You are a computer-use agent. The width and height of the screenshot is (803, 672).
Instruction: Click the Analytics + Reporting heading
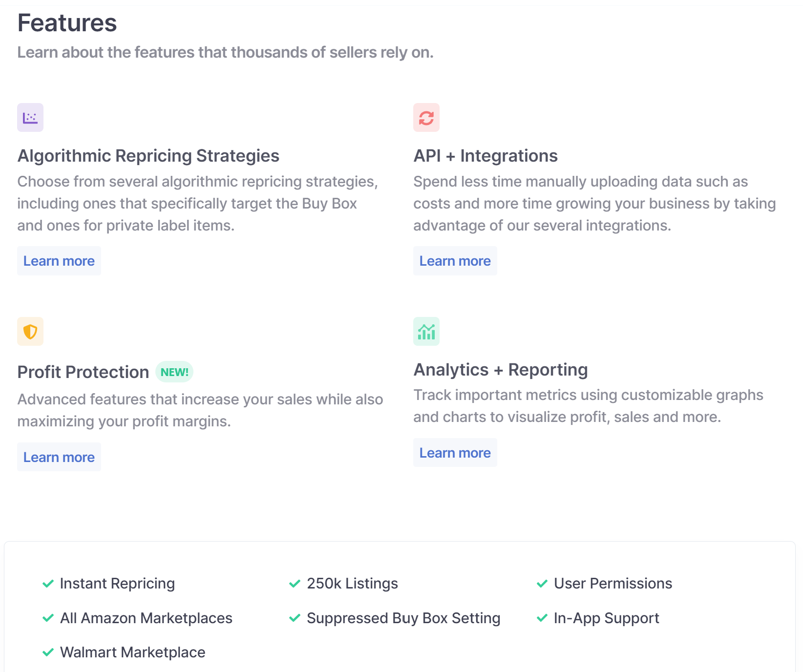click(501, 370)
